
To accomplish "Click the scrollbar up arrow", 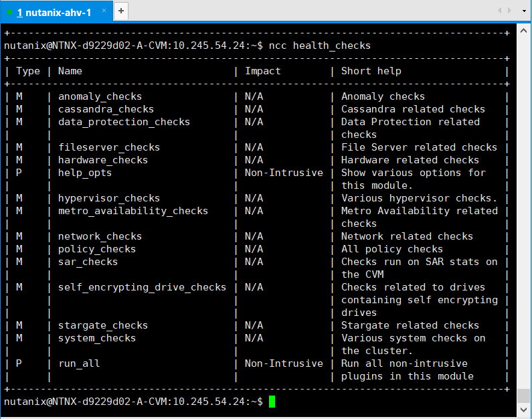I will [523, 31].
